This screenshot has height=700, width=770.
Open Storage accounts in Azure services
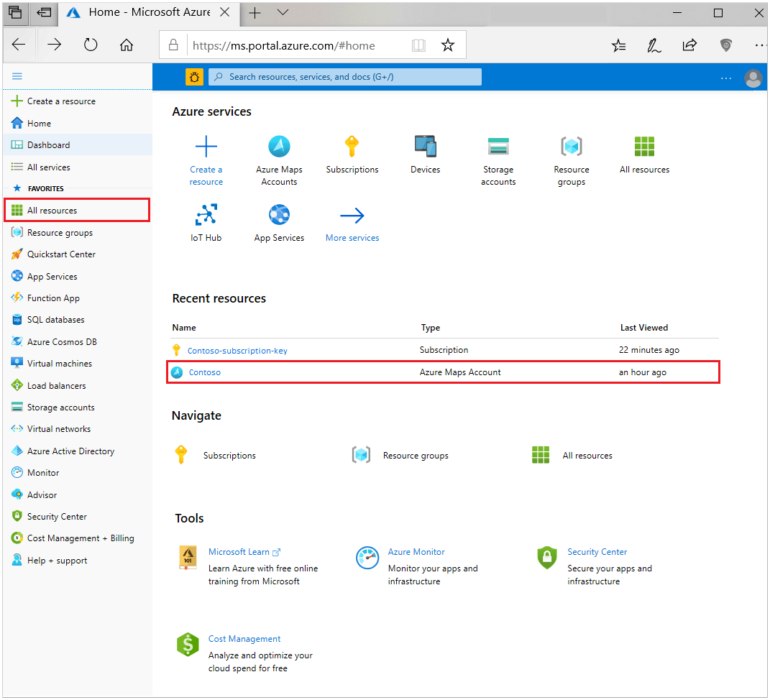(498, 147)
